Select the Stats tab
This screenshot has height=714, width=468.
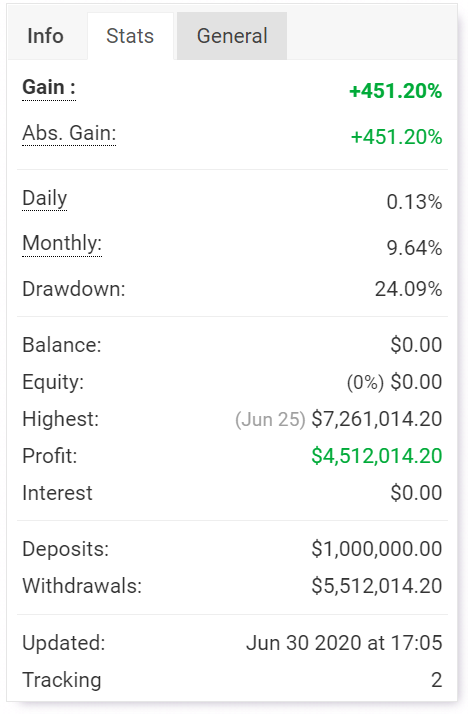(x=130, y=36)
